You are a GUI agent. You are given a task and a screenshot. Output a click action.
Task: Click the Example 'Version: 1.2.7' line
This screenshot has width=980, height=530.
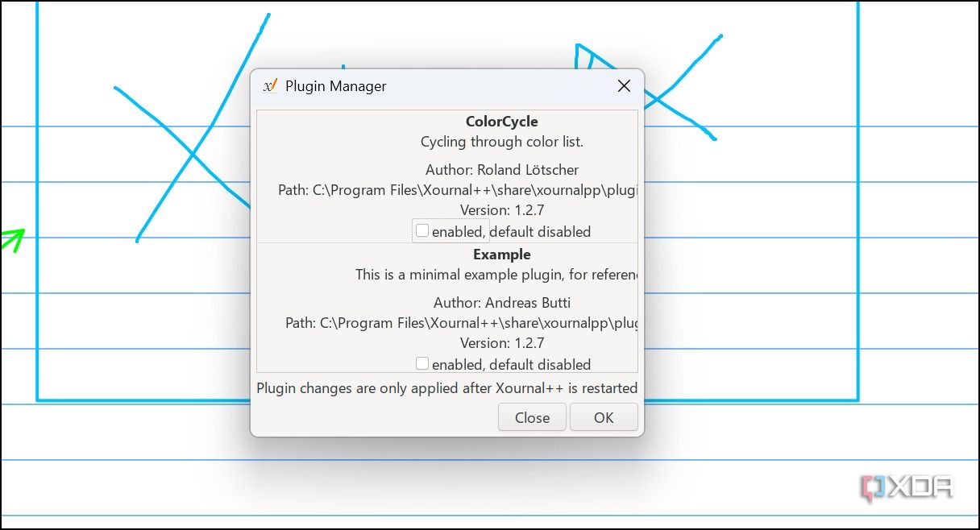[501, 343]
